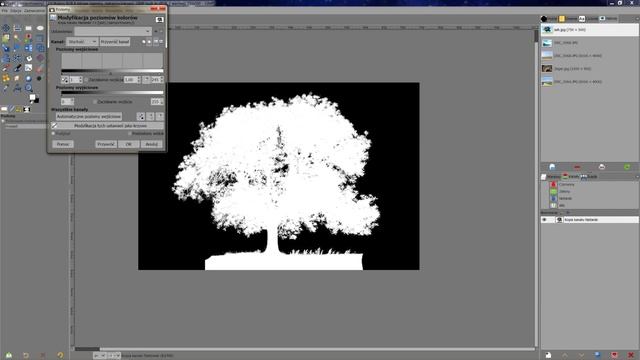Select the Rectangle Select tool in toolbox
Viewport: 640px width, 360px height.
click(28, 28)
